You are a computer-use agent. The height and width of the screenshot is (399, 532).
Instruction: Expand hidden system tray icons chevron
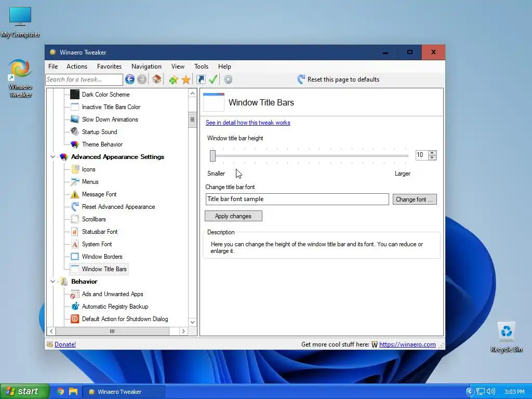click(470, 392)
